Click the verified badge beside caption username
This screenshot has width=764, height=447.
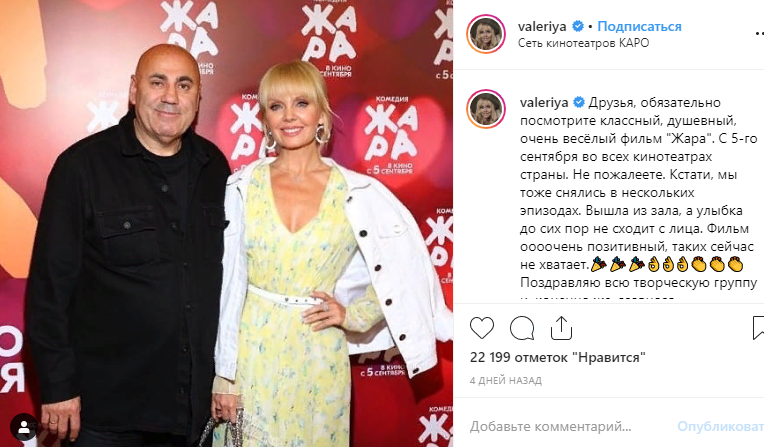coord(579,102)
